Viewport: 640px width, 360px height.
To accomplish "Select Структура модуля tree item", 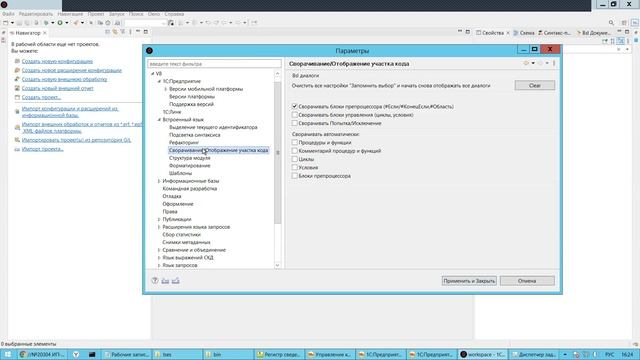I will (x=190, y=158).
